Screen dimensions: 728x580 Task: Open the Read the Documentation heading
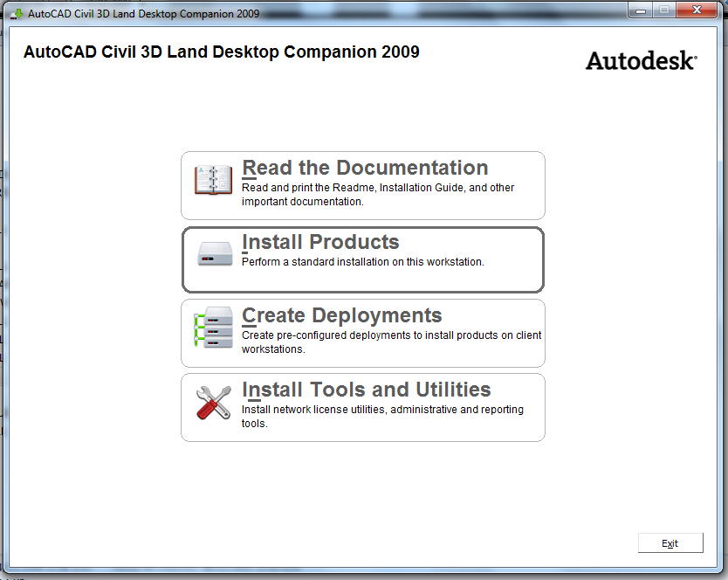(365, 168)
